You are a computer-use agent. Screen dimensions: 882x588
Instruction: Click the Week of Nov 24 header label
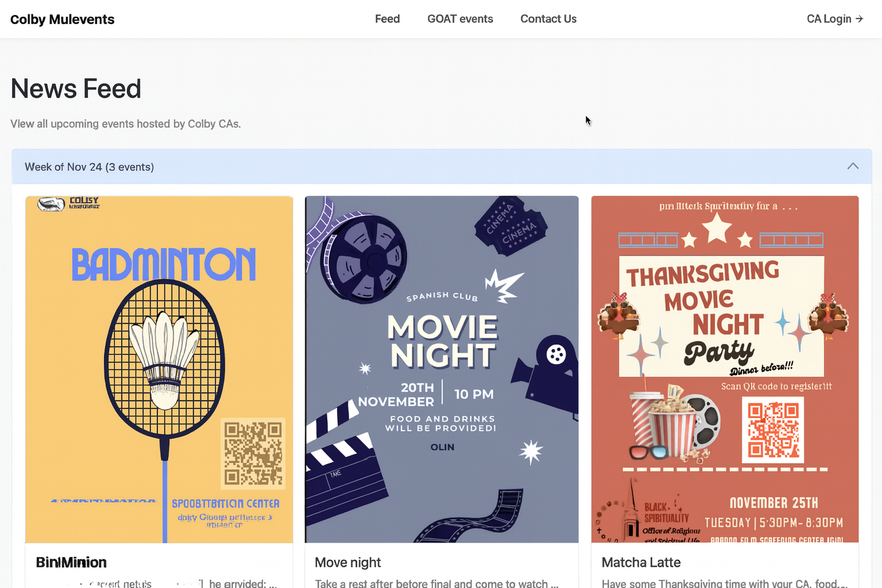(x=89, y=167)
